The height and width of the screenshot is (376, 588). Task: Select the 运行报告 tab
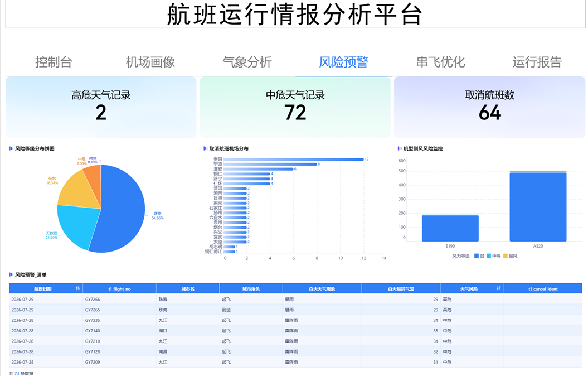click(x=537, y=62)
